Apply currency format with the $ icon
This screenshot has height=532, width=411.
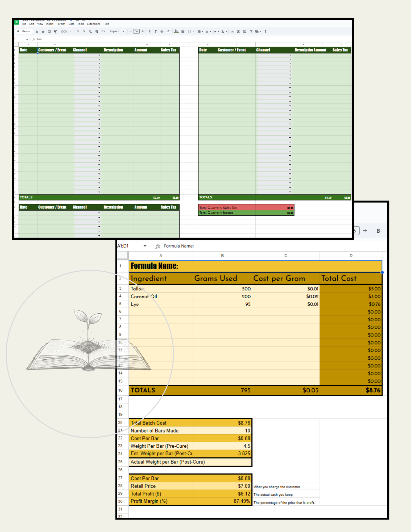pos(78,31)
